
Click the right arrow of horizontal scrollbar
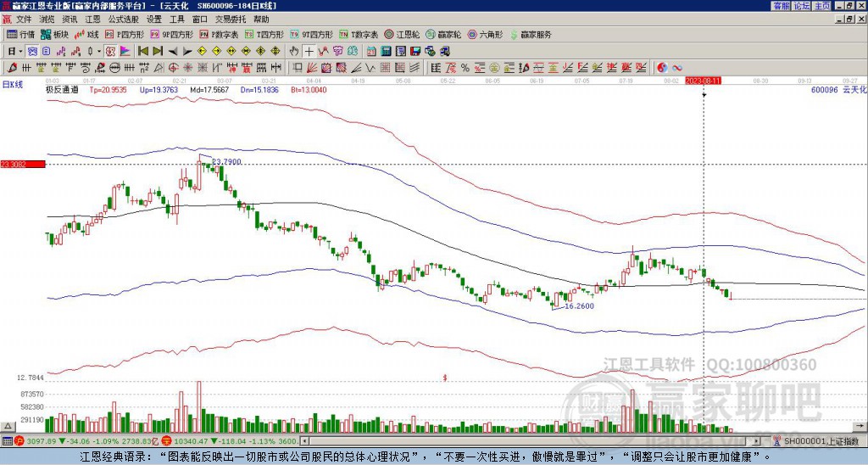(x=757, y=441)
